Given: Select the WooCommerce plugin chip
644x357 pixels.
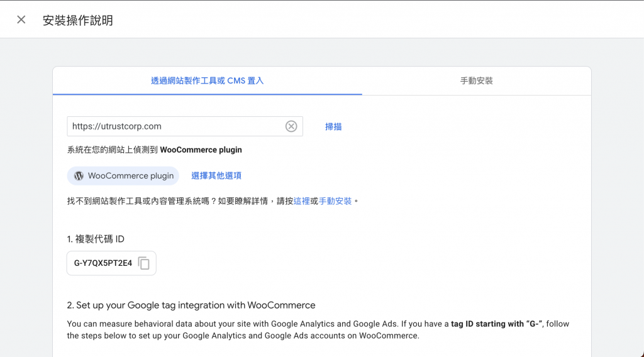Looking at the screenshot, I should coord(123,175).
